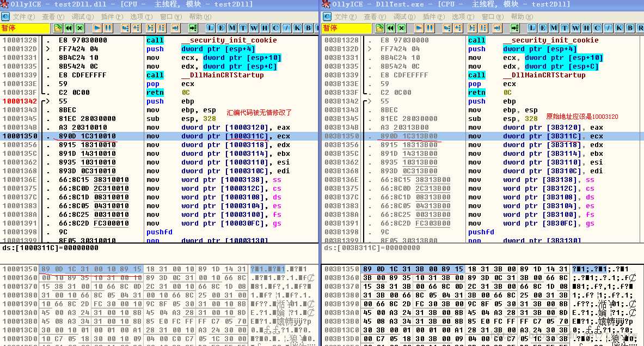This screenshot has height=346, width=644.
Task: Click Open file icon in DllTest.exe window
Action: (x=380, y=28)
